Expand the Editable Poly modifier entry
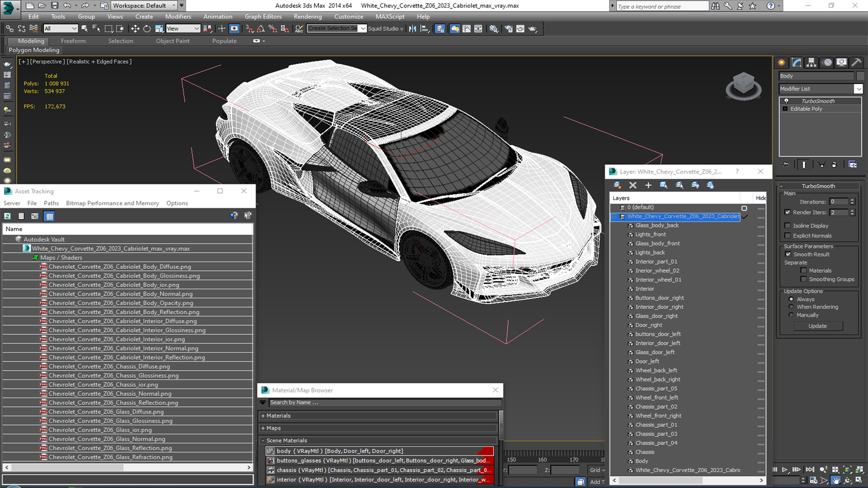Image resolution: width=868 pixels, height=488 pixels. (x=785, y=109)
